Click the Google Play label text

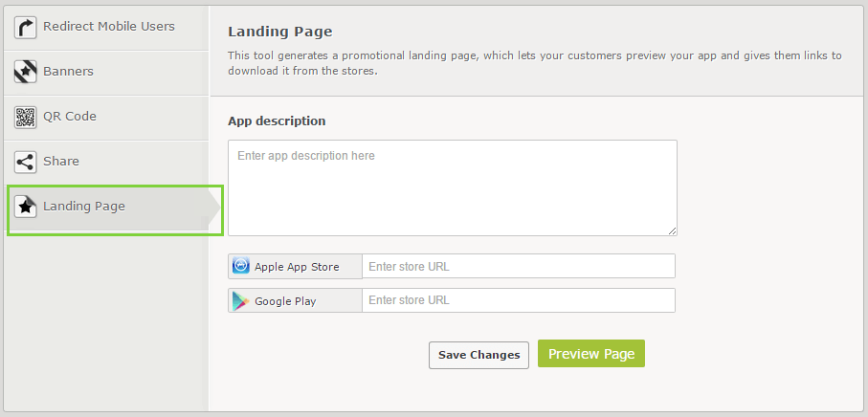pos(285,301)
